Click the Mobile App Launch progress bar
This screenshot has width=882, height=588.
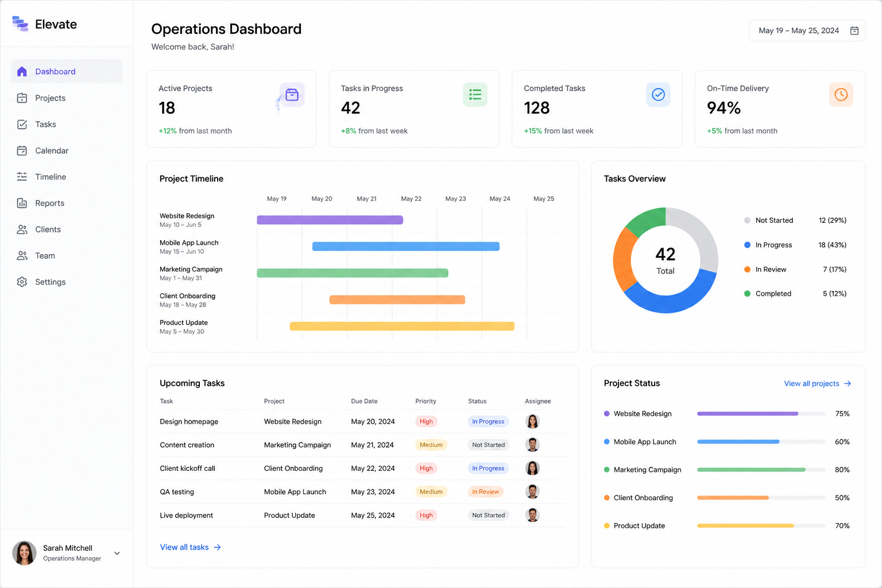(761, 442)
